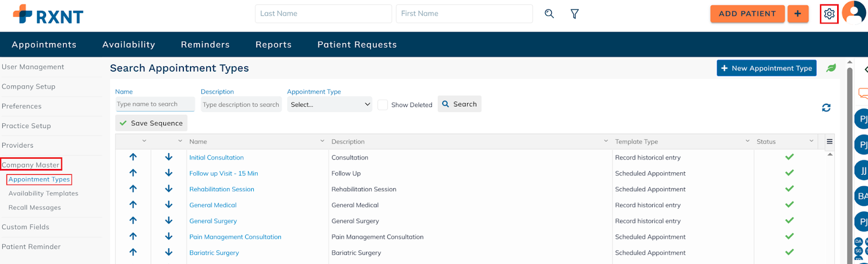Open the Patient Requests tab
This screenshot has width=868, height=264.
[357, 45]
